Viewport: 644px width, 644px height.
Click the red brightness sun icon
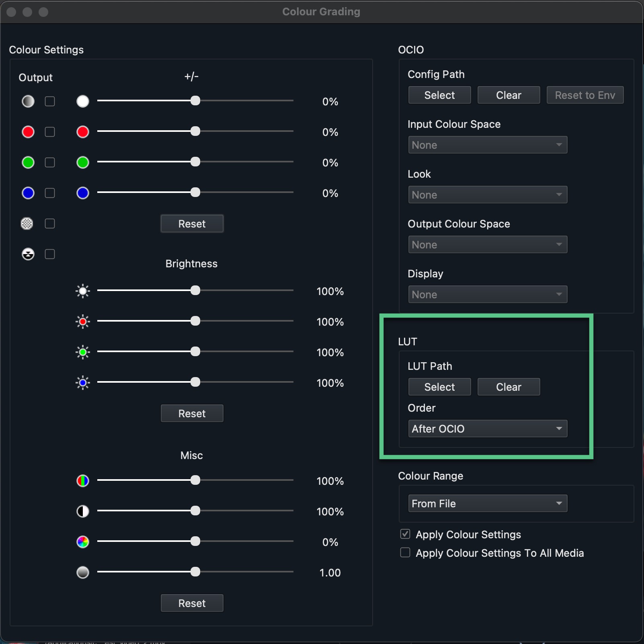point(83,322)
